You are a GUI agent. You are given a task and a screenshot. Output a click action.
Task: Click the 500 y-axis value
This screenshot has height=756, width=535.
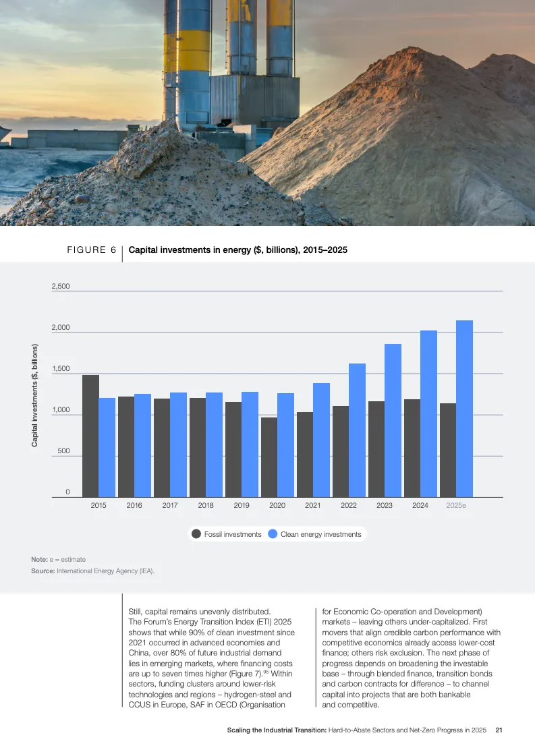pyautogui.click(x=63, y=450)
